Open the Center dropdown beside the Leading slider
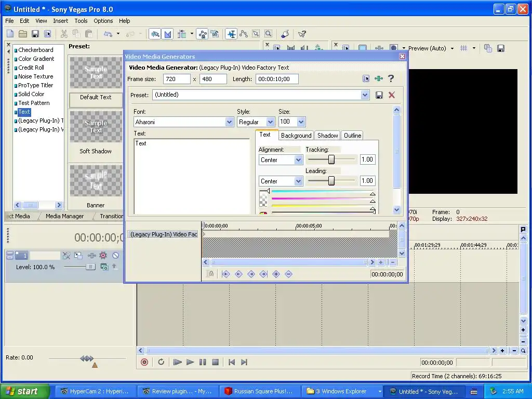 298,181
